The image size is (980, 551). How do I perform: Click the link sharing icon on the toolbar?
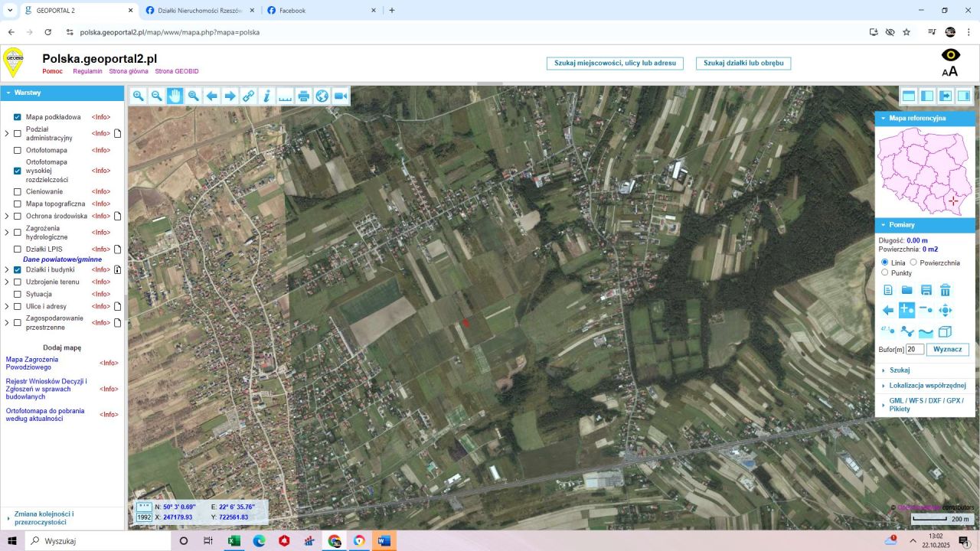(248, 96)
